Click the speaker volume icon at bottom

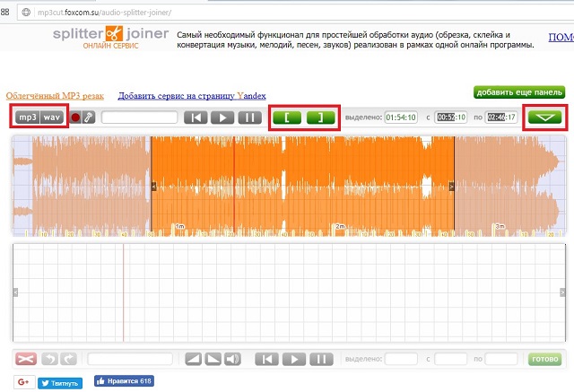coord(232,359)
